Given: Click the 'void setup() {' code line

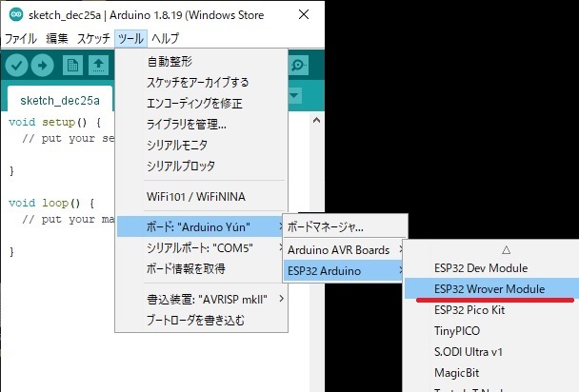Looking at the screenshot, I should (54, 122).
